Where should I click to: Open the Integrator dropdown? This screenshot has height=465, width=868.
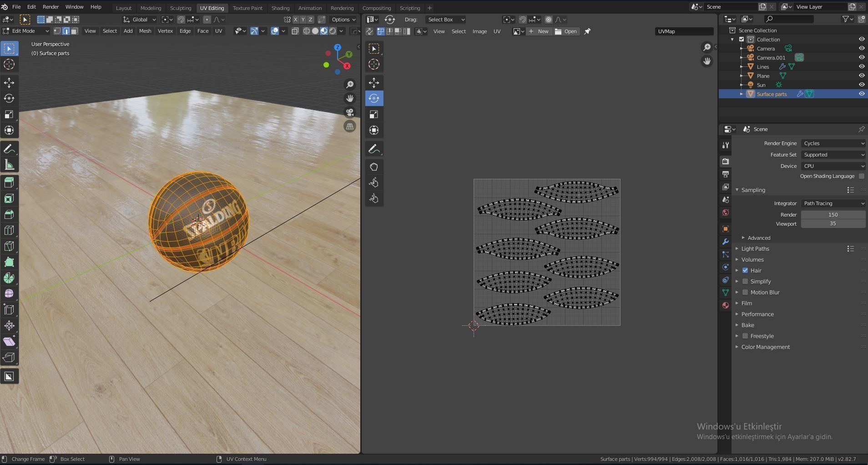[833, 203]
